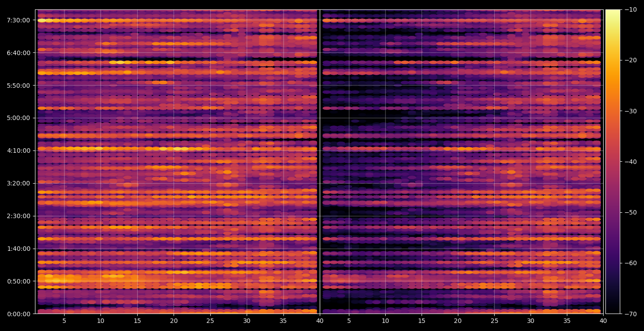The height and width of the screenshot is (331, 644).
Task: Click x-axis tick 10 under left heatmap
Action: [100, 321]
